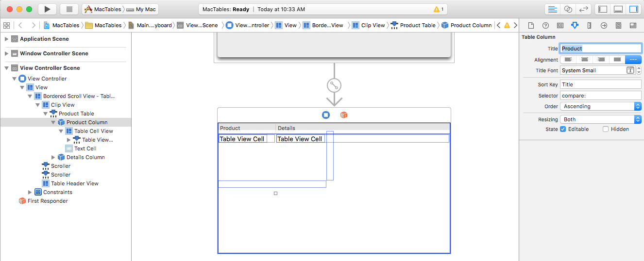Click the Title field containing Product
644x261 pixels.
click(x=601, y=49)
